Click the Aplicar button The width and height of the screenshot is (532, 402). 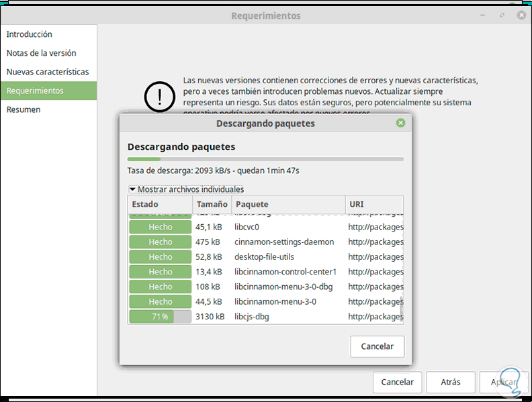[504, 382]
